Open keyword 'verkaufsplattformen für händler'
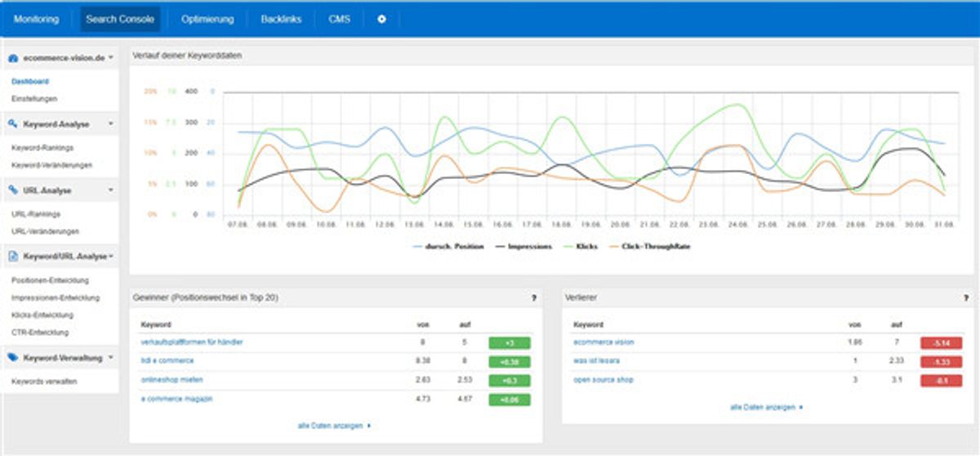Image resolution: width=980 pixels, height=456 pixels. click(x=191, y=342)
